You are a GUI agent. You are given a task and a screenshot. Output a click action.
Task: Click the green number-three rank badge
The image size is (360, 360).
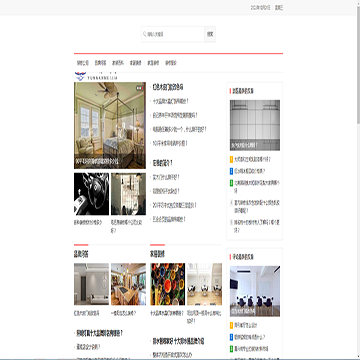coord(232,183)
